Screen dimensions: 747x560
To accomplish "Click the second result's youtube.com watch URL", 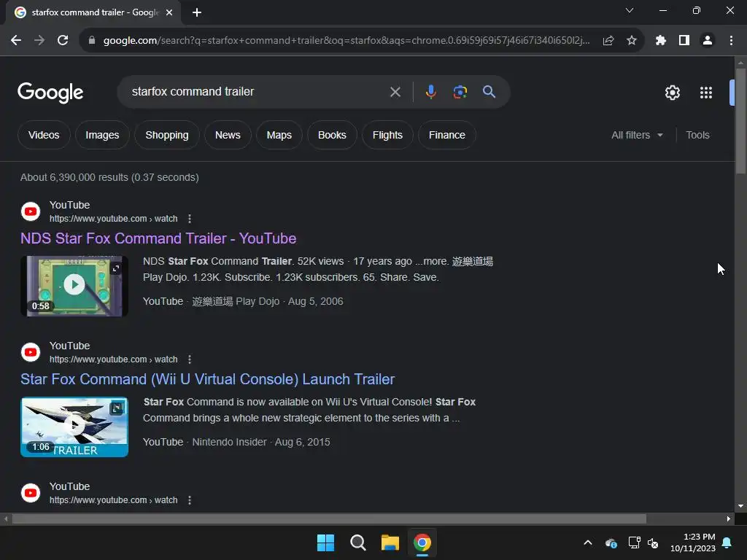I will coord(113,359).
